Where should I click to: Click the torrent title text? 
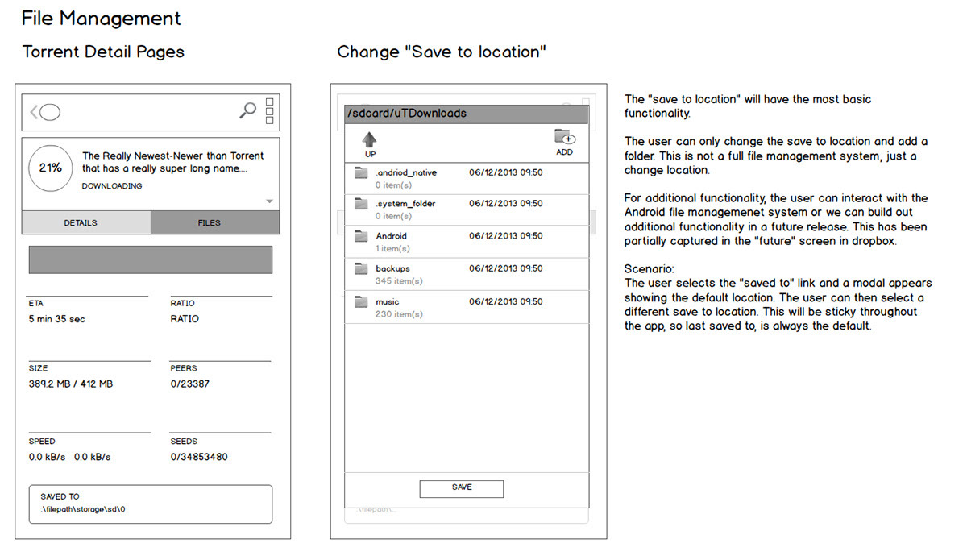(x=173, y=162)
